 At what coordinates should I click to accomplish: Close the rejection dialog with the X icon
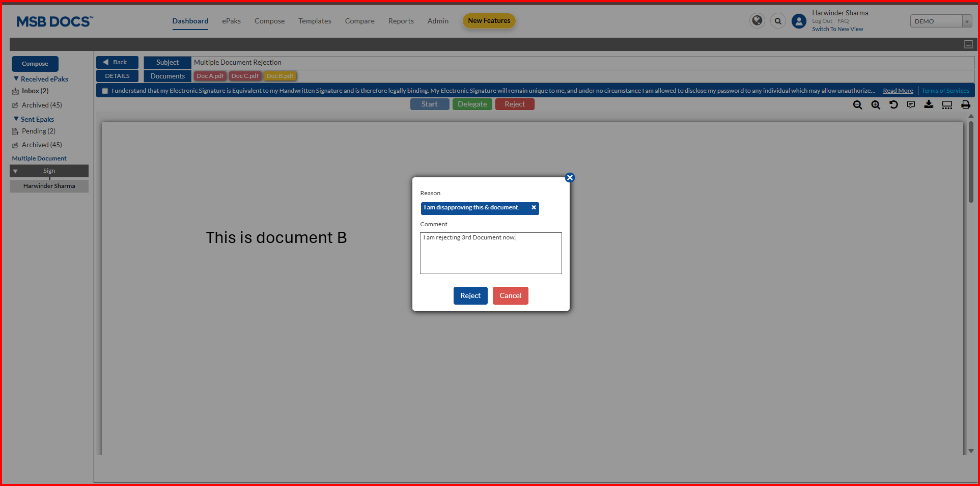click(x=570, y=178)
